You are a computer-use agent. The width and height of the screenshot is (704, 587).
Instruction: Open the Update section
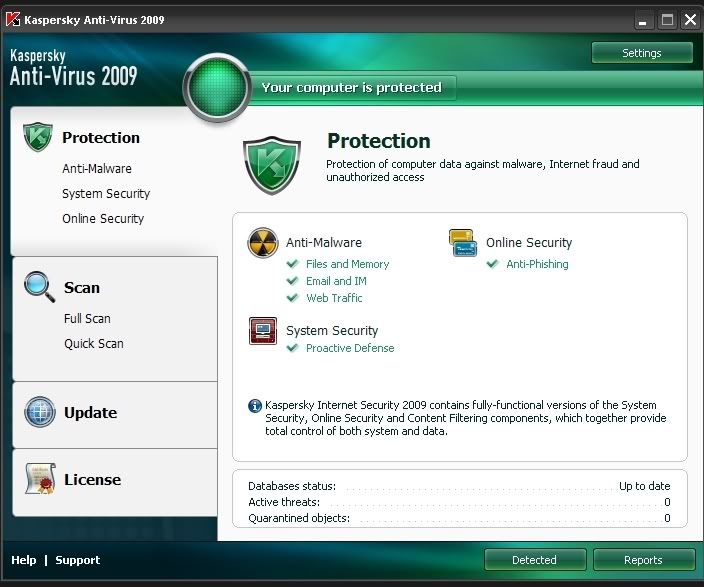[91, 412]
